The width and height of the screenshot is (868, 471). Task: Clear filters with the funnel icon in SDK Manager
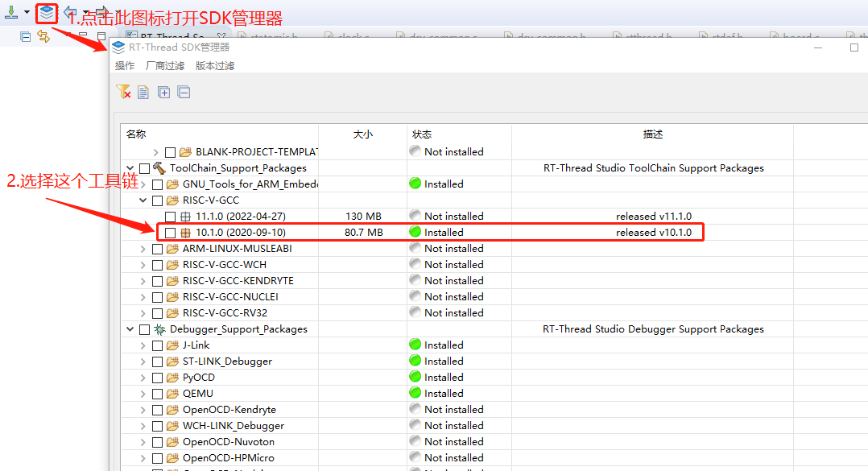point(123,92)
